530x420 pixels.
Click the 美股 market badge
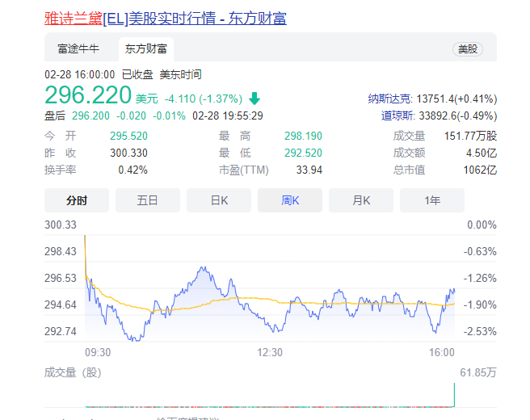click(468, 49)
